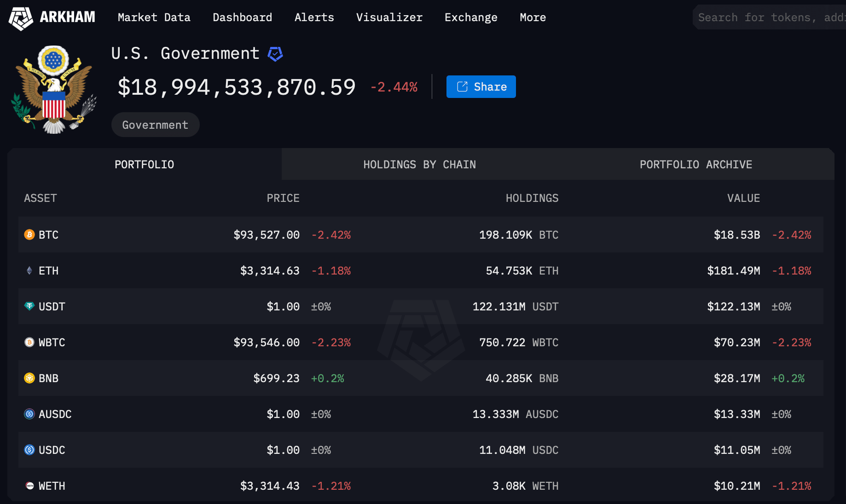
Task: Click holdings 122.131M USDT
Action: (516, 306)
